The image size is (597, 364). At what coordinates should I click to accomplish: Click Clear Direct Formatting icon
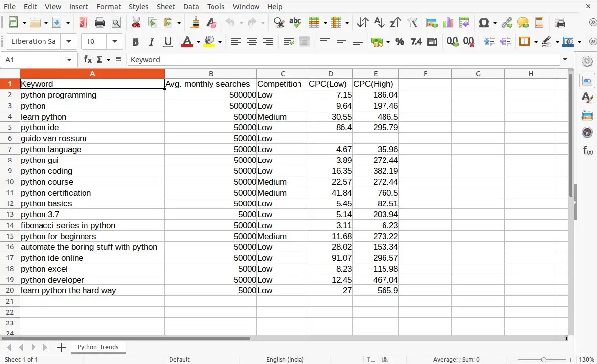click(212, 23)
